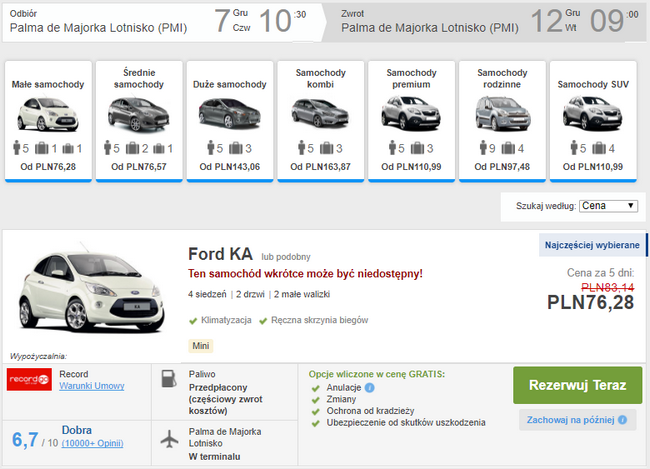Click the large white Ford KA photo
Viewport: 650px width, 469px height.
pyautogui.click(x=92, y=290)
